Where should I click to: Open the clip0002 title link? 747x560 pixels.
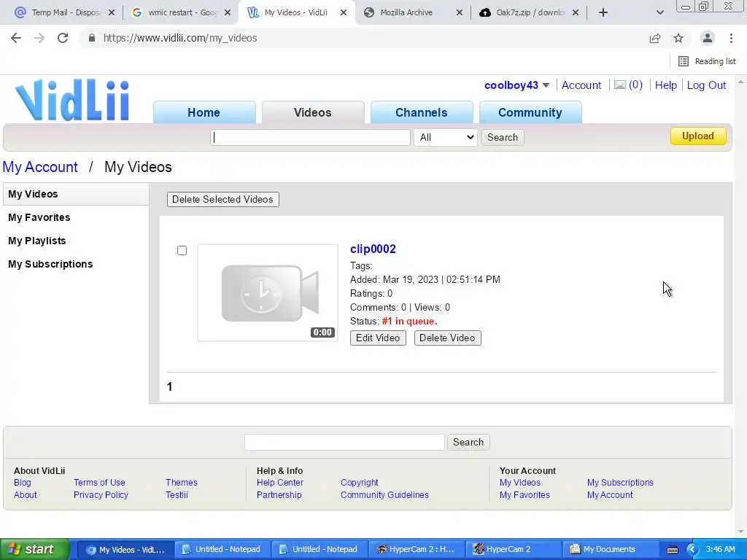[373, 249]
